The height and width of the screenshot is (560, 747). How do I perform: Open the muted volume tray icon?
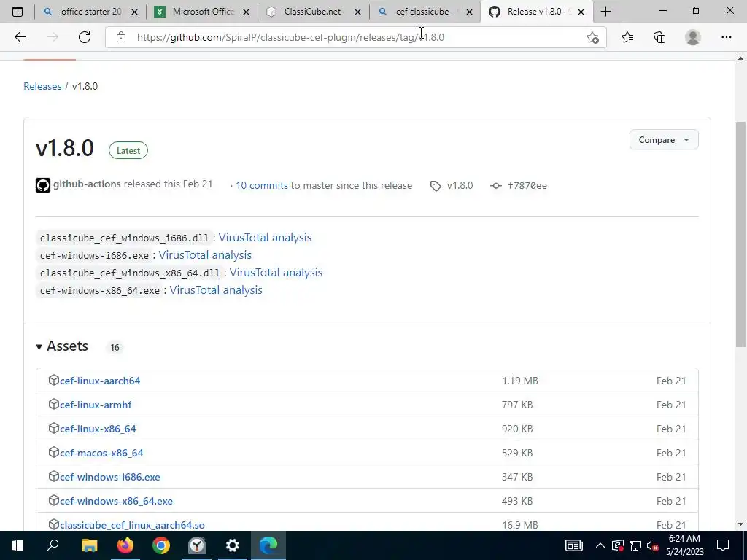coord(653,545)
